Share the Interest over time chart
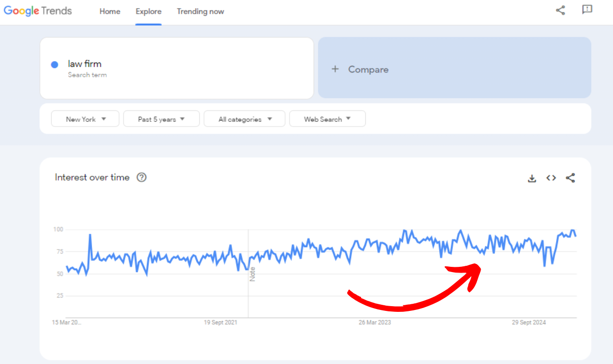The image size is (613, 364). pos(570,178)
